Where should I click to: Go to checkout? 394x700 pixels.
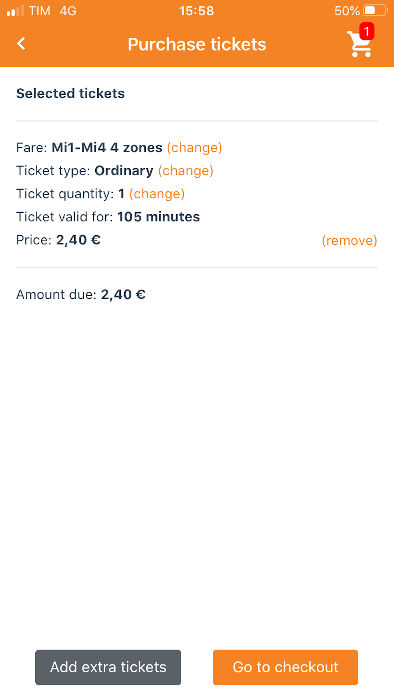tap(286, 667)
